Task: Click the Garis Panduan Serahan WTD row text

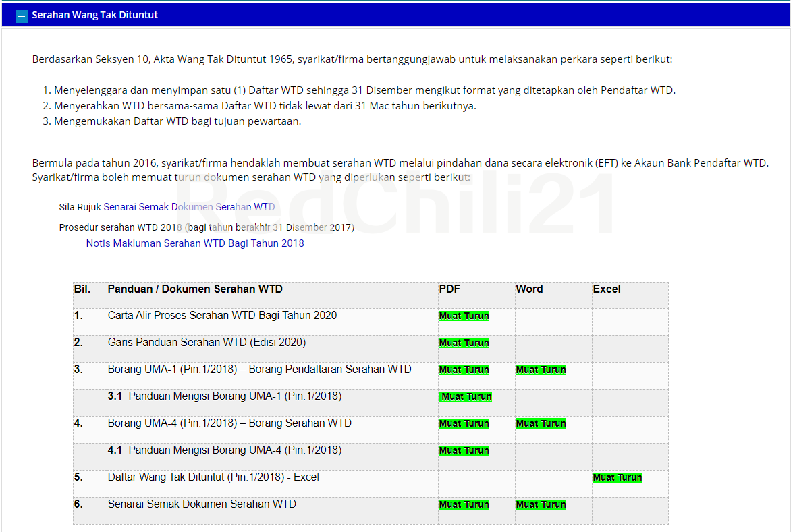Action: (x=207, y=343)
